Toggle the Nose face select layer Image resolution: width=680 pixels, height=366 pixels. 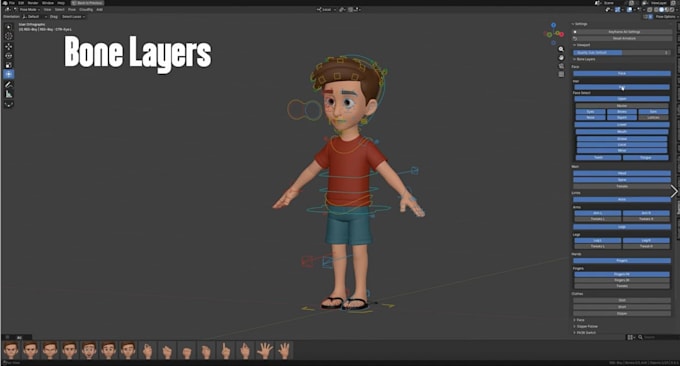[590, 118]
